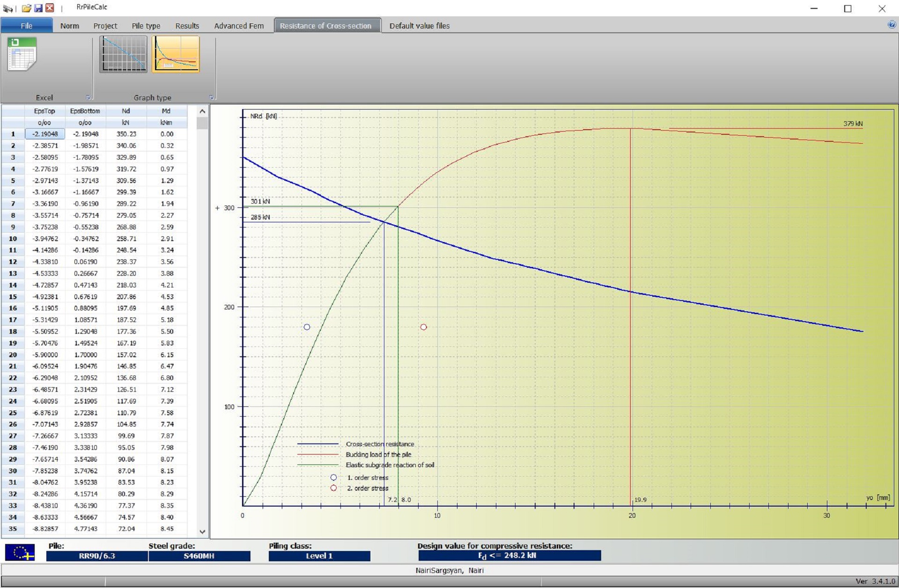Click row header 35

(x=13, y=529)
